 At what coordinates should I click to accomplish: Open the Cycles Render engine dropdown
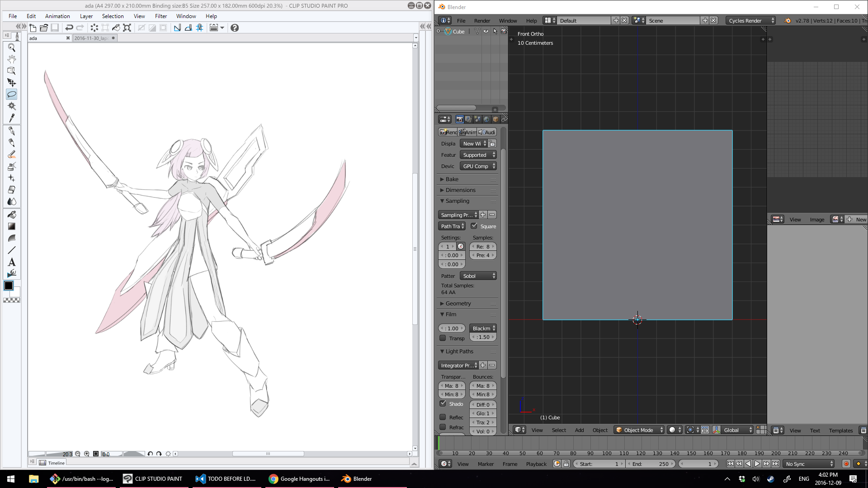pos(750,20)
